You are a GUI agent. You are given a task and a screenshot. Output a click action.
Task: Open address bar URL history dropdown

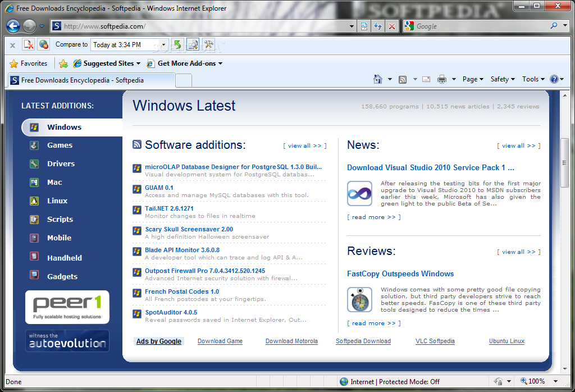click(x=352, y=26)
